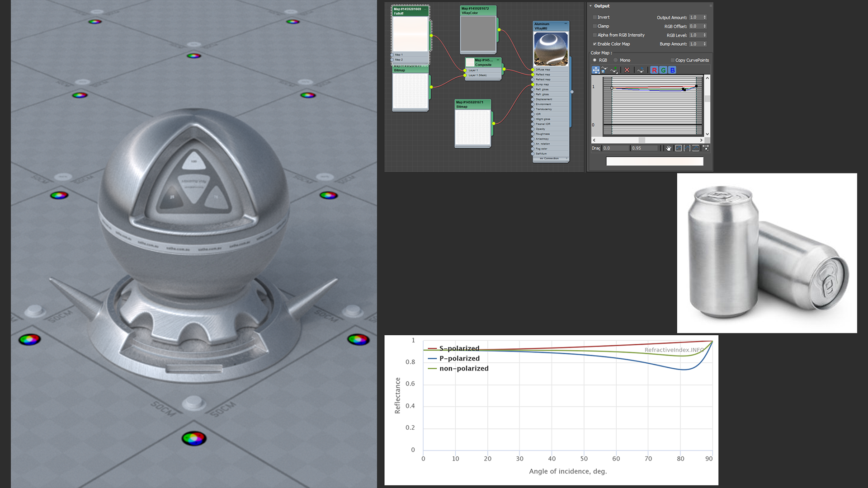Click the Refract map slot row
Image resolution: width=868 pixels, height=488 pixels.
point(551,80)
